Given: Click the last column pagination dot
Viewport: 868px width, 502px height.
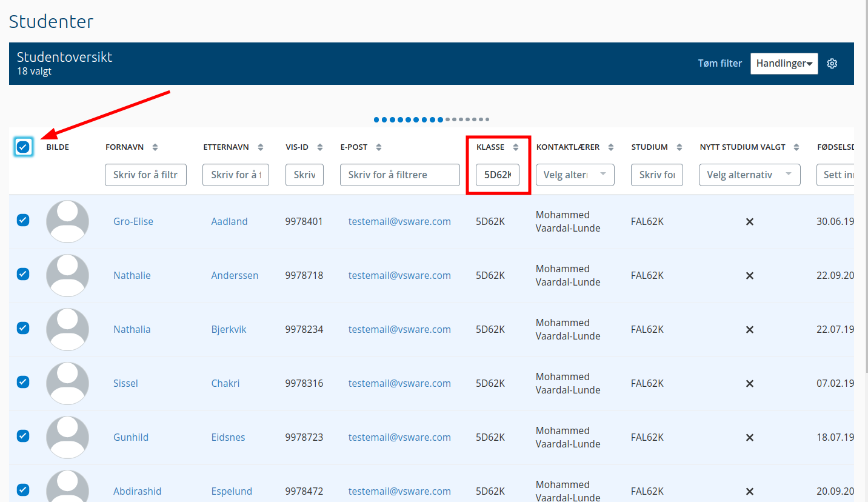Looking at the screenshot, I should click(487, 119).
